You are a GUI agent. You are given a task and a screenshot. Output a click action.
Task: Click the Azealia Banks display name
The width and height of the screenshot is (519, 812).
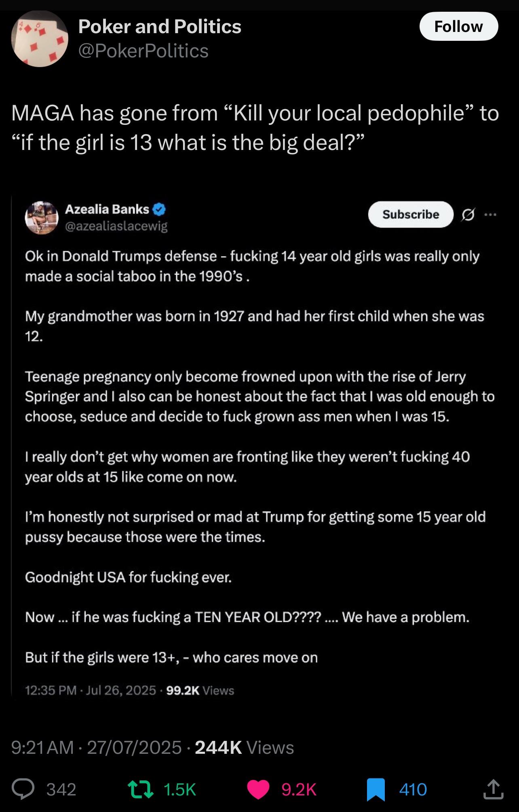107,209
